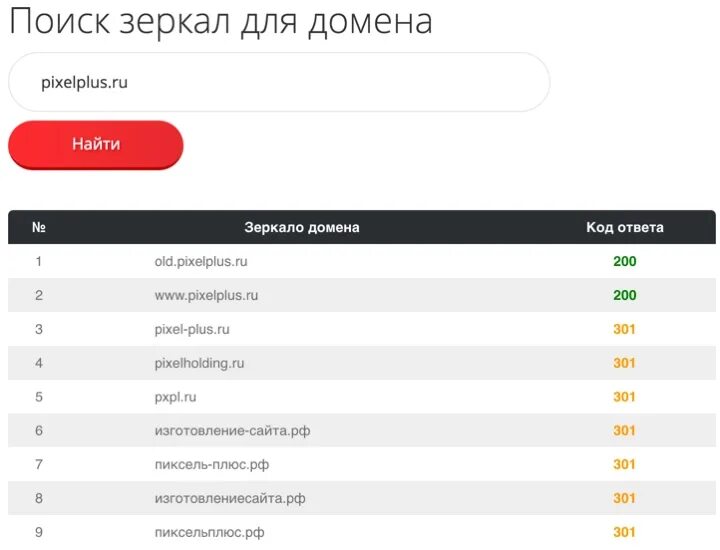Click the 200 code for old.pixelplus.ru
720x550 pixels.
[624, 261]
